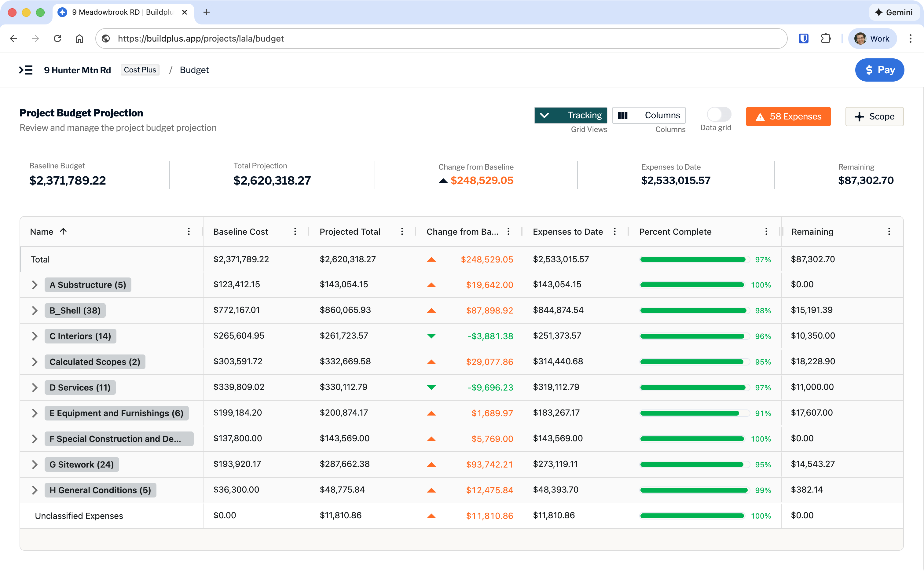Expand the B_Shell group
Viewport: 924px width, 580px height.
[x=35, y=310]
